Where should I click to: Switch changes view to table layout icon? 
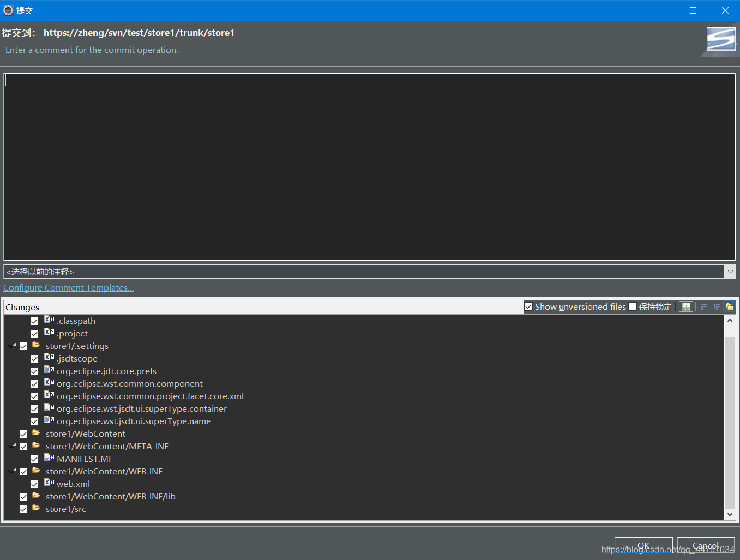tap(686, 307)
